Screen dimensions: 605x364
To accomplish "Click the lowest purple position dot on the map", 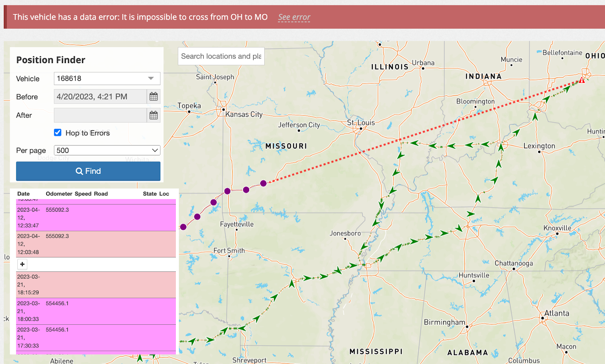I will (183, 227).
